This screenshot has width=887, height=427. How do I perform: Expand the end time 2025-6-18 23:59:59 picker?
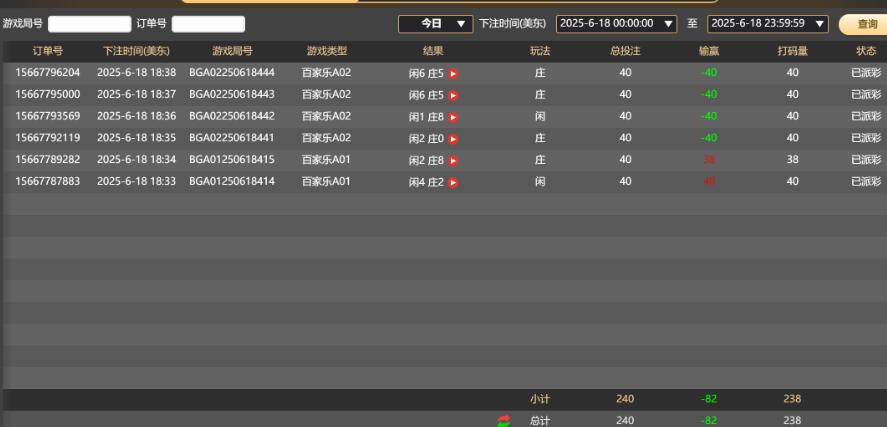(767, 23)
